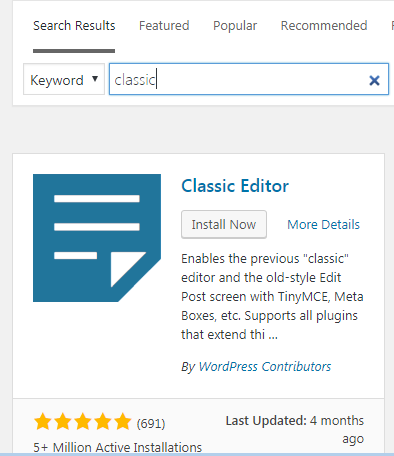
Task: Open the Popular plugins tab
Action: tap(235, 26)
